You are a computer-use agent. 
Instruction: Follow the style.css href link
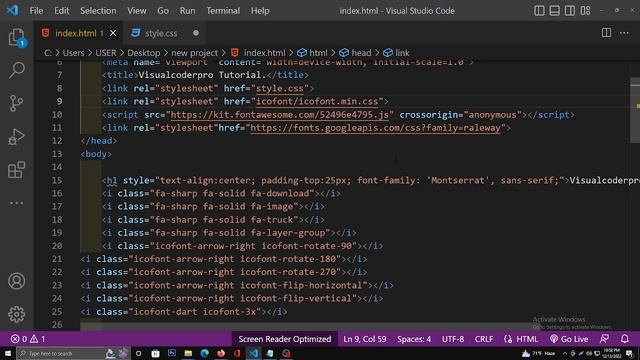tap(280, 88)
